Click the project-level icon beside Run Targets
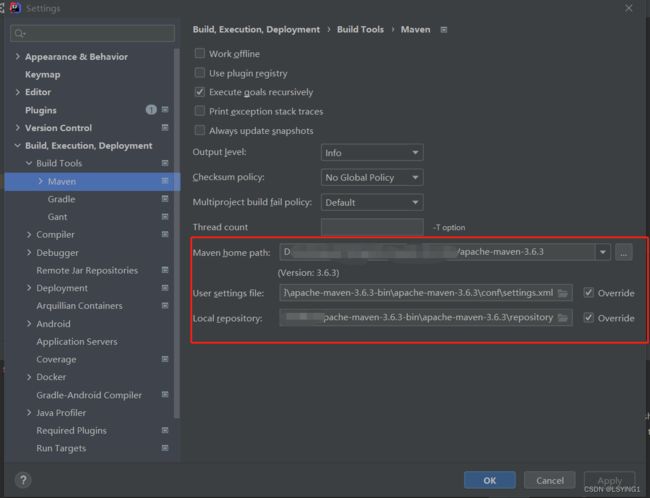The image size is (650, 498). (x=165, y=448)
